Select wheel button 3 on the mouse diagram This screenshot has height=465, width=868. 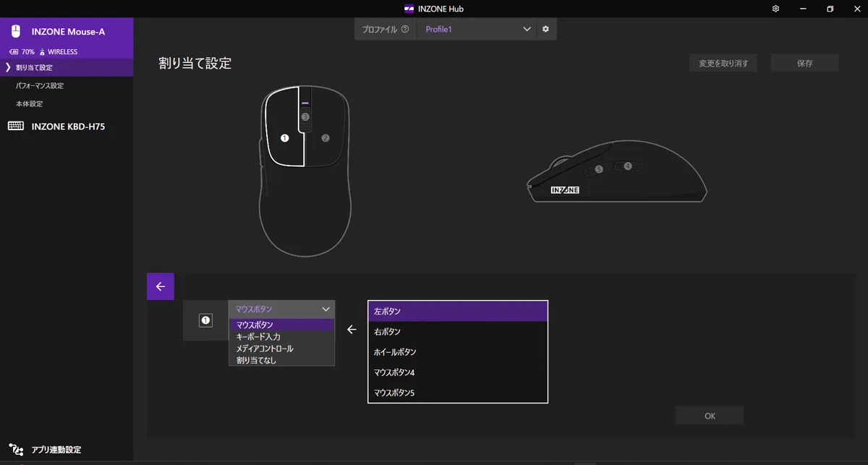[305, 116]
